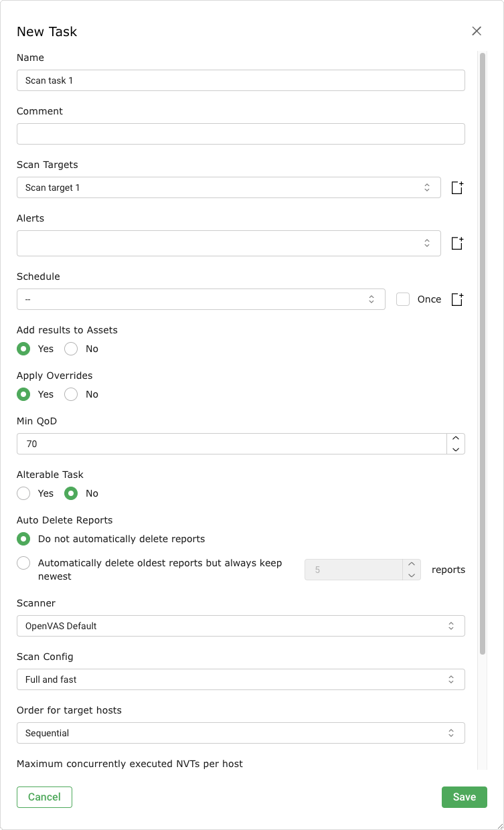Click the Cancel button
Screen dimensions: 504x830
tap(44, 797)
